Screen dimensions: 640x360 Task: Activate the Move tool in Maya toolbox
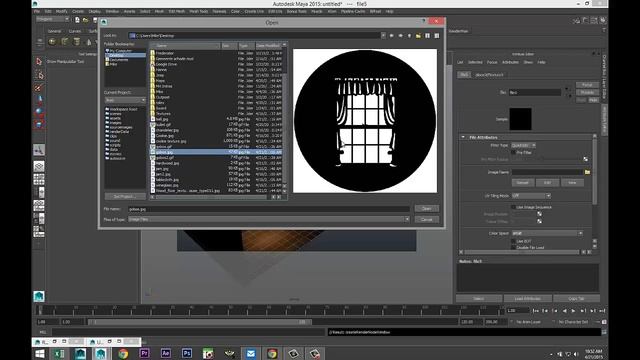point(39,100)
